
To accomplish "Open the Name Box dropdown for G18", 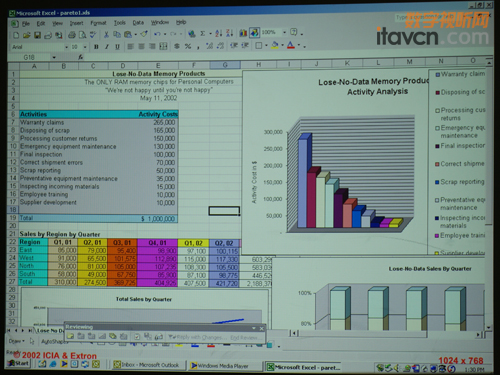I will [x=54, y=57].
